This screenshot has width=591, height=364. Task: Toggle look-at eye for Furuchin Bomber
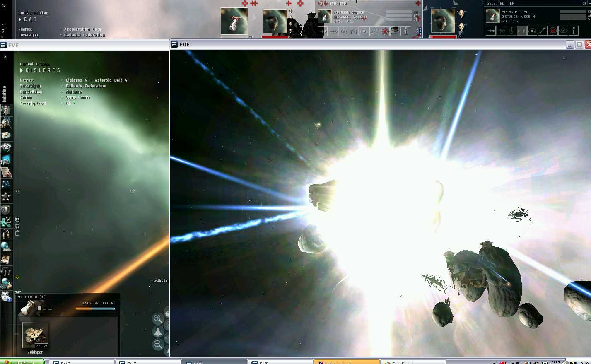coord(396,31)
